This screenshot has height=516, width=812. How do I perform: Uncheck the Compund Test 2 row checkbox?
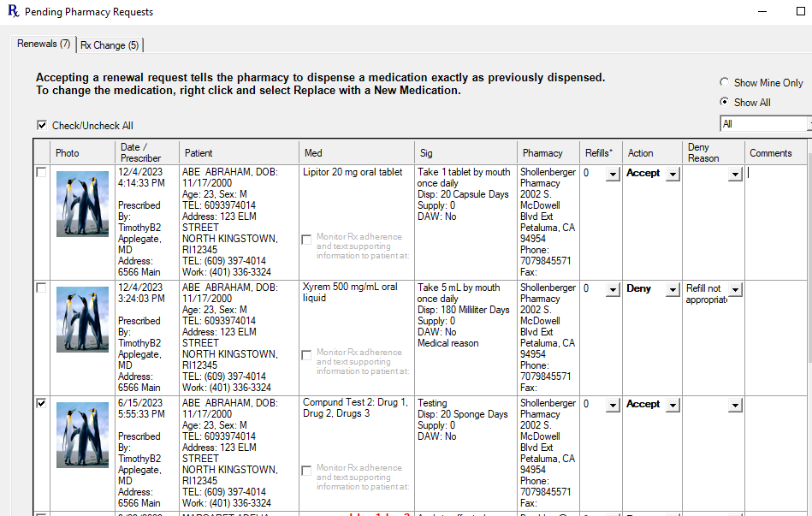click(x=41, y=404)
